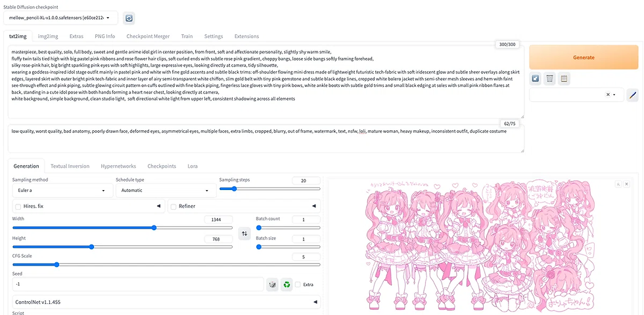This screenshot has height=315, width=644.
Task: Open the Stable Diffusion checkpoint dropdown
Action: 60,18
